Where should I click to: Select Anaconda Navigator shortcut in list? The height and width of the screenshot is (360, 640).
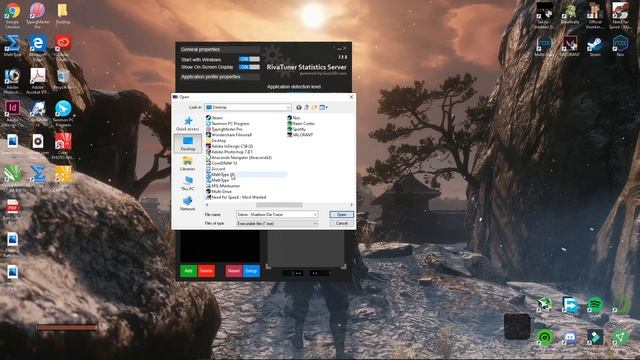(x=239, y=158)
